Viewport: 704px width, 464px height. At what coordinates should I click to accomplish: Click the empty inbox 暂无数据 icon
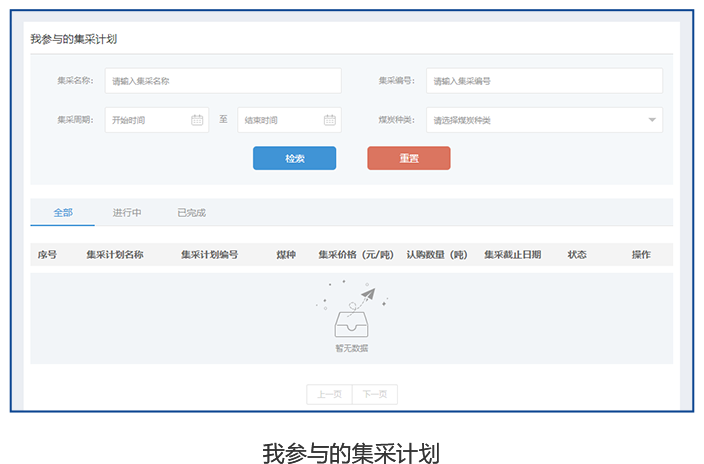point(351,320)
